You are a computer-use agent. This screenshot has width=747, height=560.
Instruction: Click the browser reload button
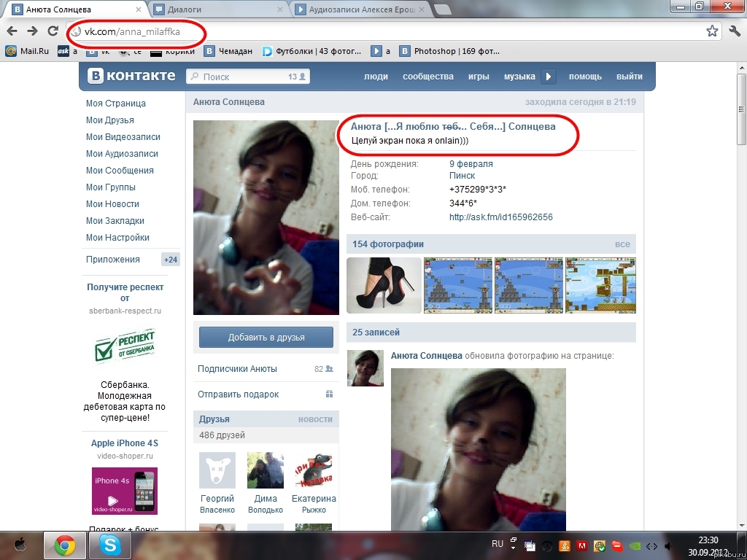(x=53, y=31)
